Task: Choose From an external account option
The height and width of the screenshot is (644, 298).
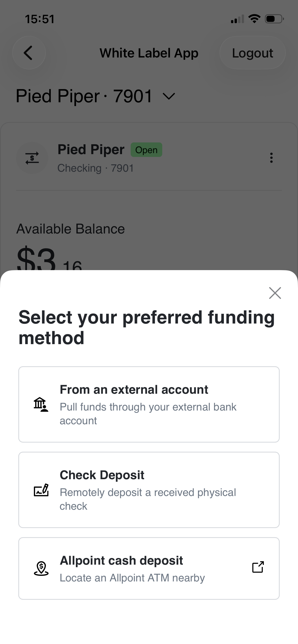Action: (149, 404)
